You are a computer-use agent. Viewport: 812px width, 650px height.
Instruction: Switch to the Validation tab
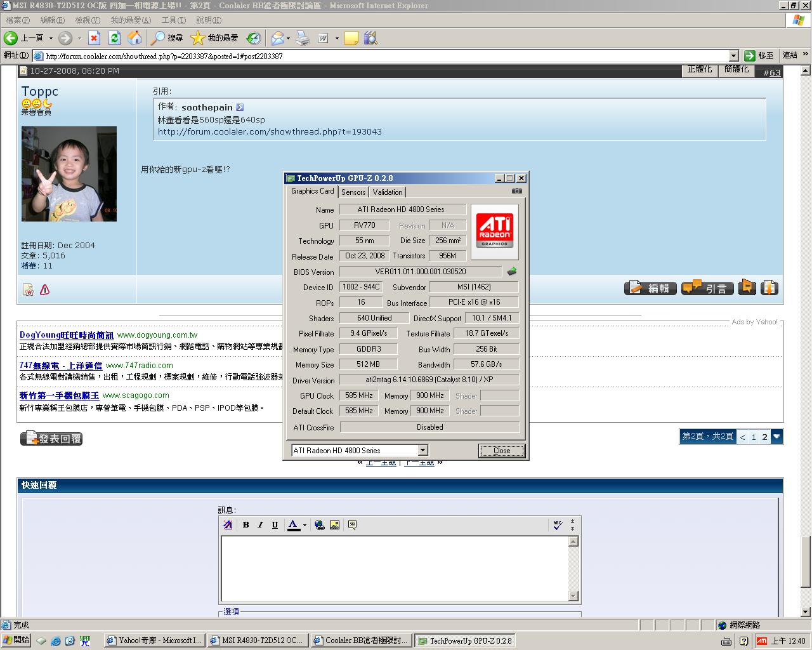pos(387,192)
